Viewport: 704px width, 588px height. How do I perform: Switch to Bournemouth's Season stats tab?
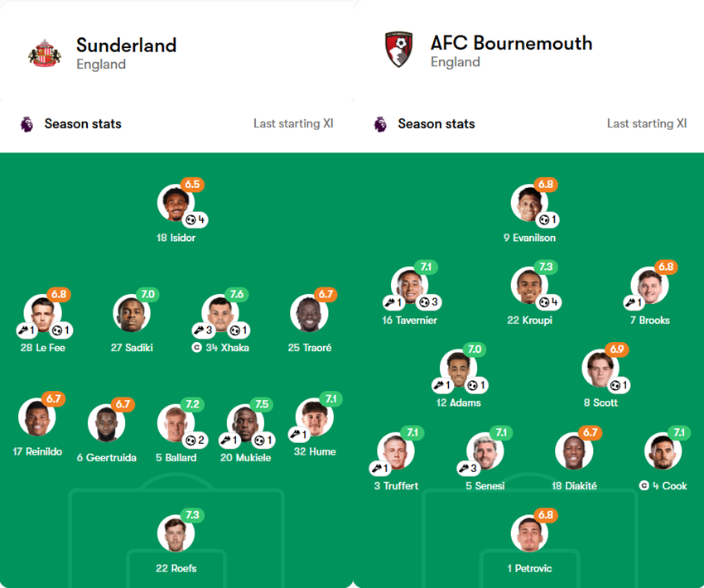click(436, 123)
